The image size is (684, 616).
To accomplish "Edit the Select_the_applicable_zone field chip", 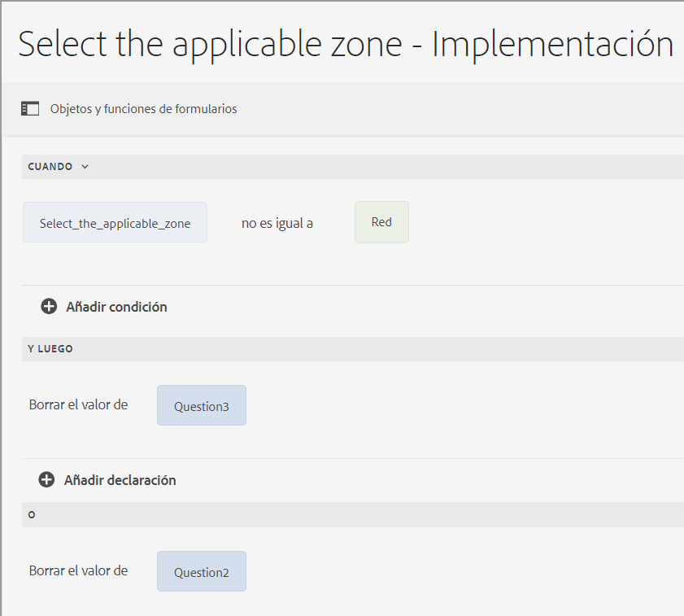I will [115, 223].
